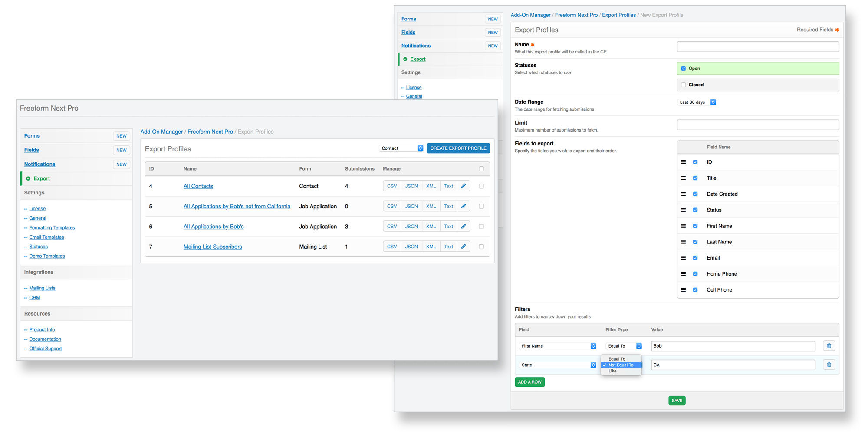868x434 pixels.
Task: Click the Name input field
Action: click(x=758, y=47)
